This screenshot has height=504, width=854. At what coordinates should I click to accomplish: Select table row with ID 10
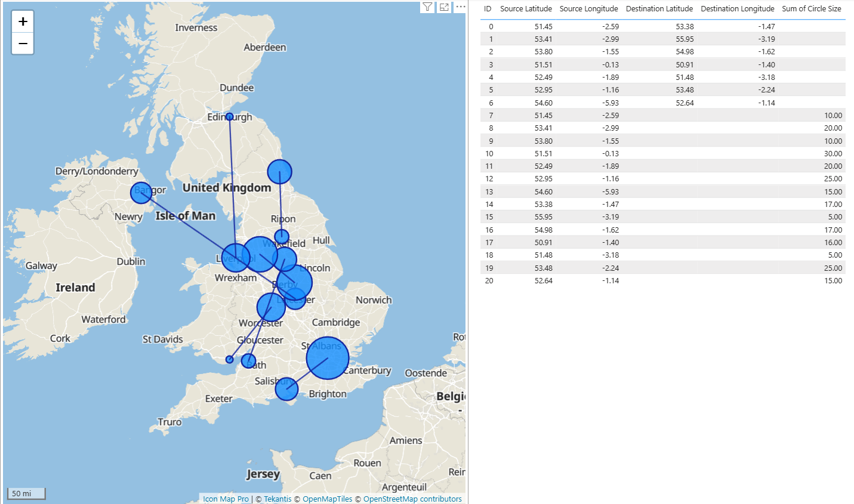click(489, 153)
